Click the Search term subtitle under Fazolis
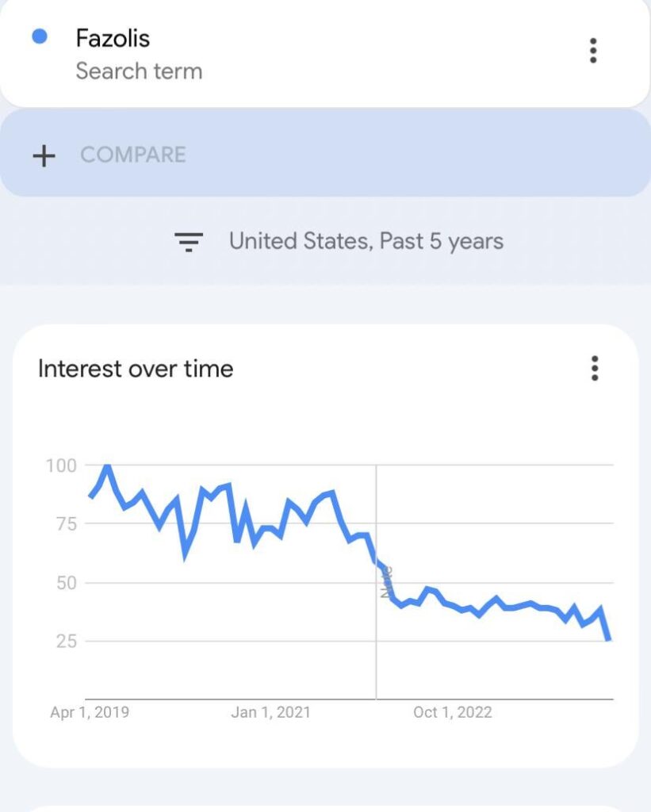 click(139, 71)
